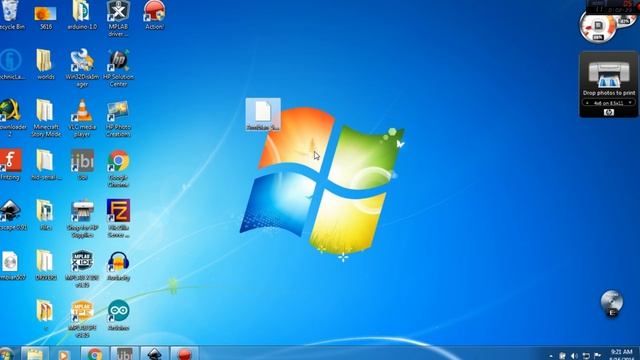
Task: Select the Arduino desktop shortcut
Action: [x=118, y=315]
